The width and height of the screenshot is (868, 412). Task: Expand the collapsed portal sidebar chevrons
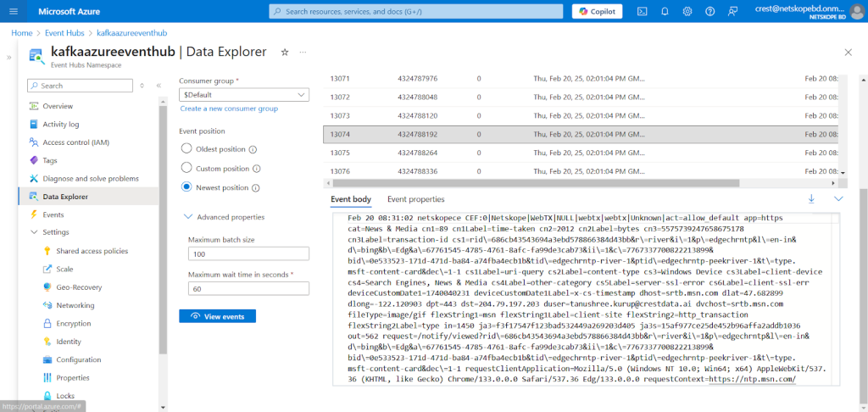8,57
